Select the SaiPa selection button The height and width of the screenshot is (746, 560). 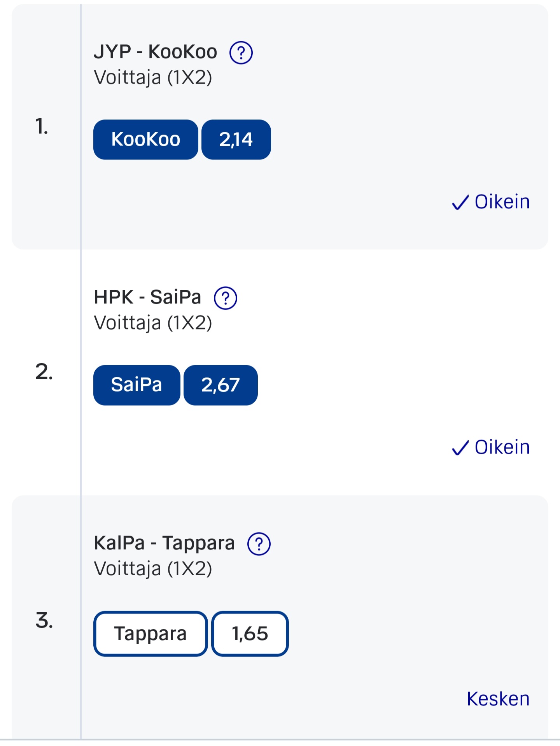(136, 385)
